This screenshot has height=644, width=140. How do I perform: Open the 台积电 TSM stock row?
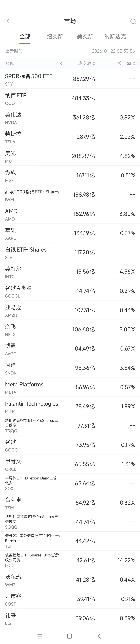[70, 503]
